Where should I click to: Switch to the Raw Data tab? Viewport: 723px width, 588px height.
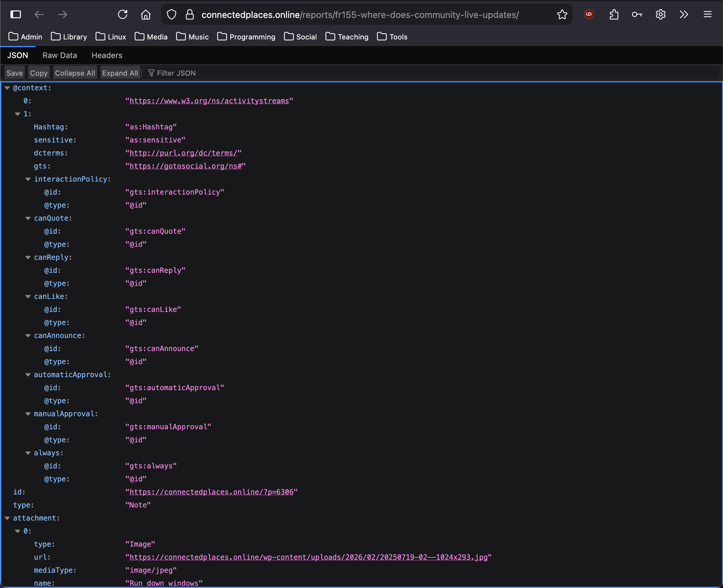pos(60,55)
